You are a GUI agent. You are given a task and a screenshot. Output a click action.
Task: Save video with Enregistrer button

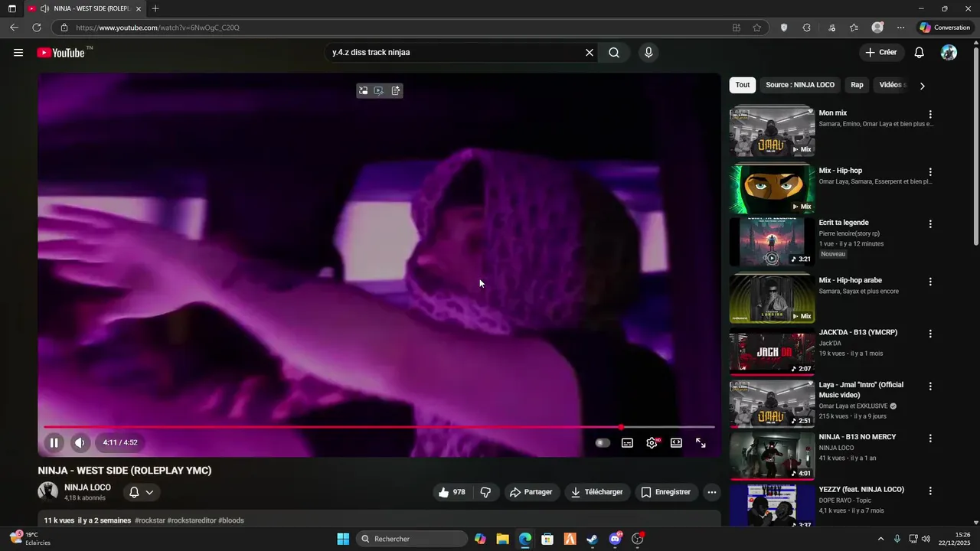coord(666,492)
